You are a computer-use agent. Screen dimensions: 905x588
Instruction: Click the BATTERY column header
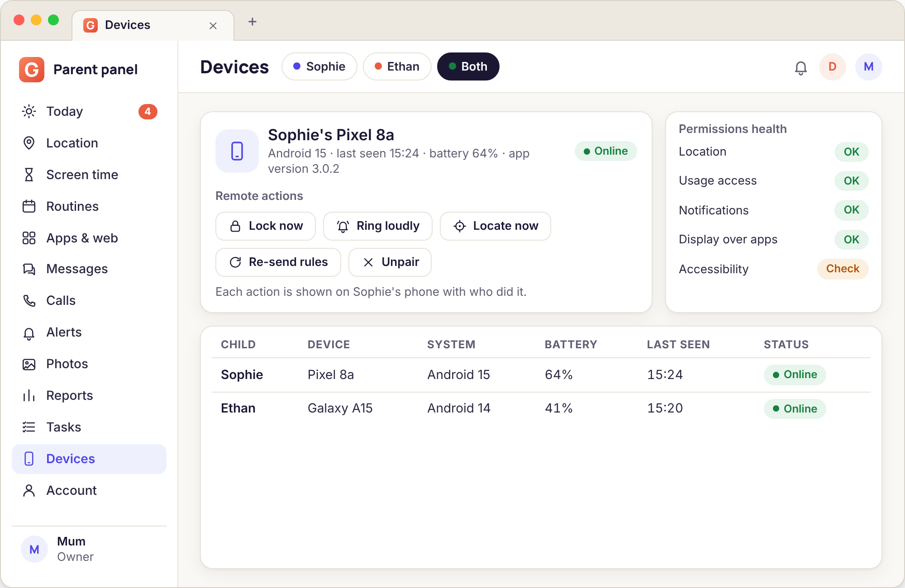click(571, 345)
